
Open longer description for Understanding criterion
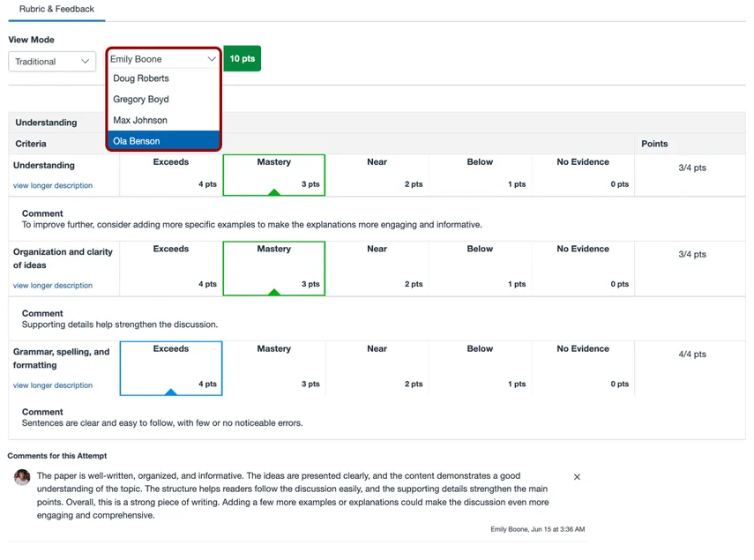53,185
